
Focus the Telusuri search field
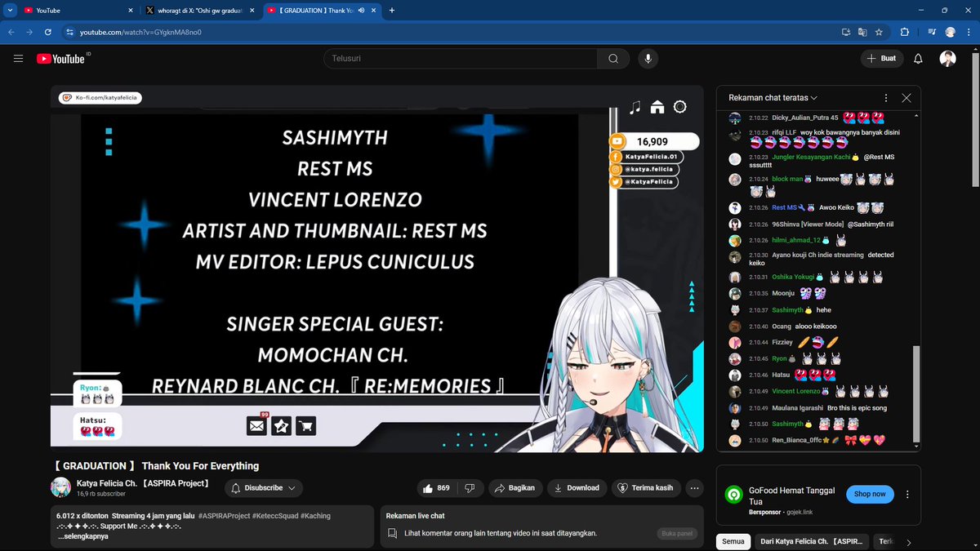461,59
